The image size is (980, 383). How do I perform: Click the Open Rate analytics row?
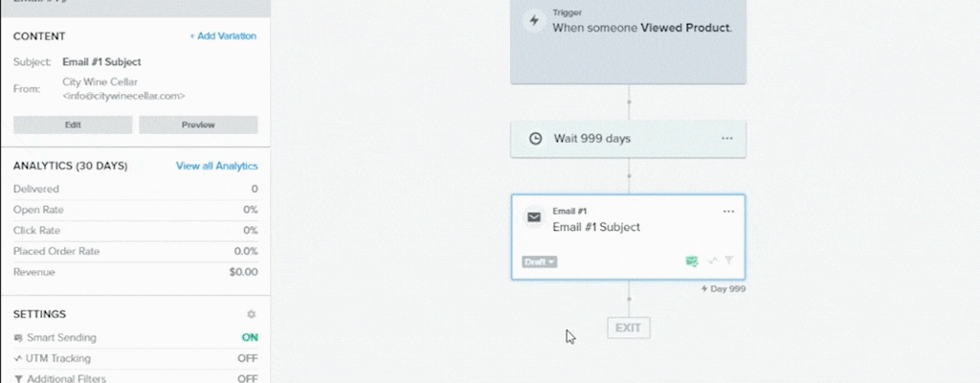coord(136,210)
